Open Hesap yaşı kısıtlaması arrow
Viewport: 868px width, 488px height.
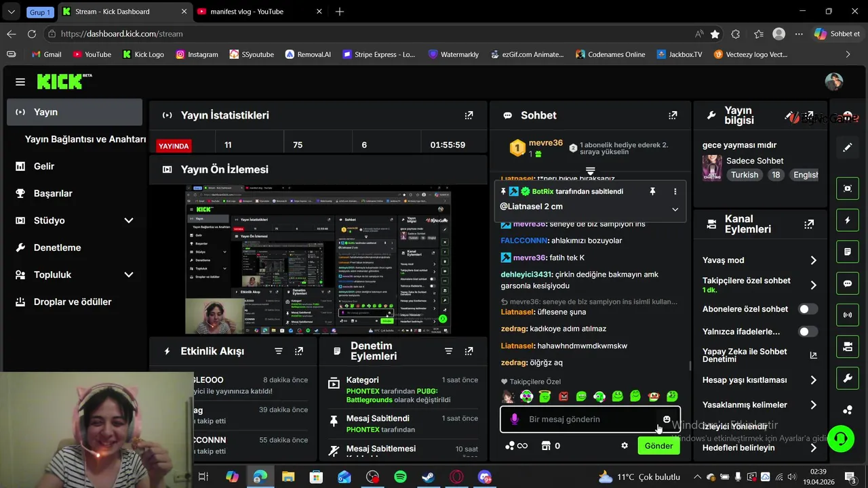tap(813, 380)
